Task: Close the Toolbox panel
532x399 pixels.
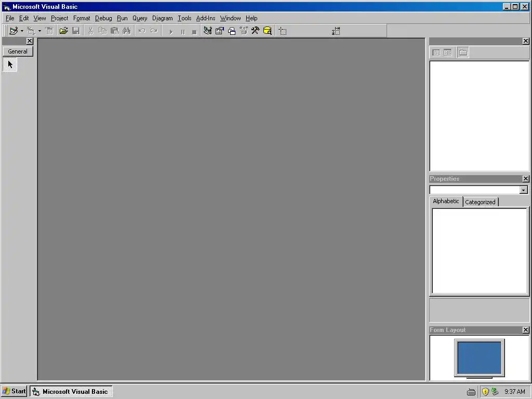Action: (x=30, y=41)
